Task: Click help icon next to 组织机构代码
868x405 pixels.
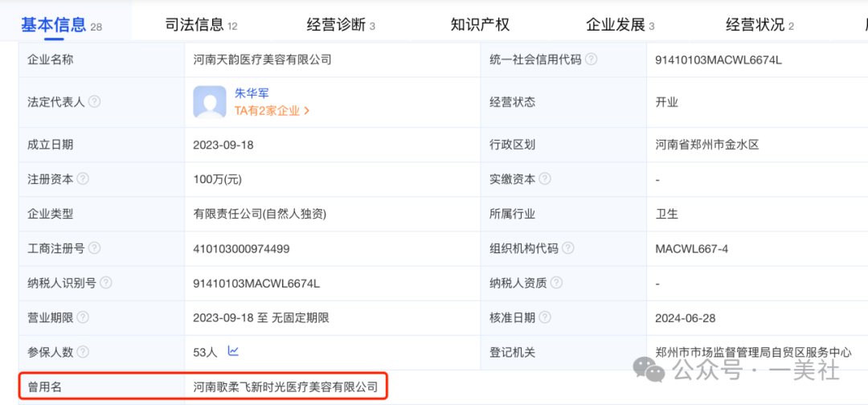Action: [x=568, y=248]
